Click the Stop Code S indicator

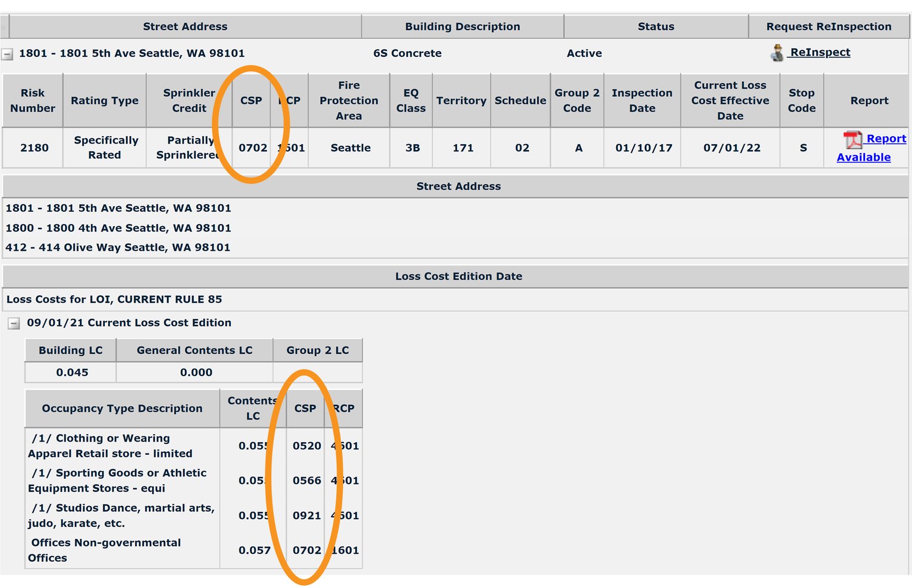(x=803, y=148)
